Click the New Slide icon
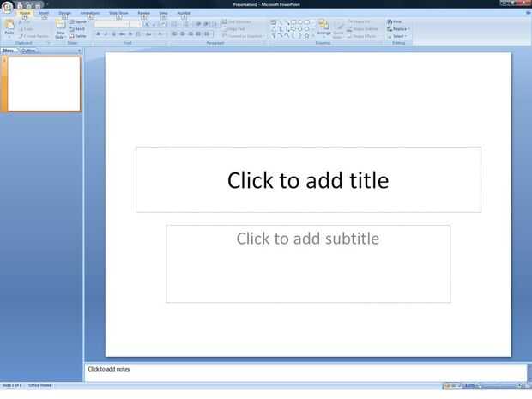This screenshot has height=399, width=532. 60,29
